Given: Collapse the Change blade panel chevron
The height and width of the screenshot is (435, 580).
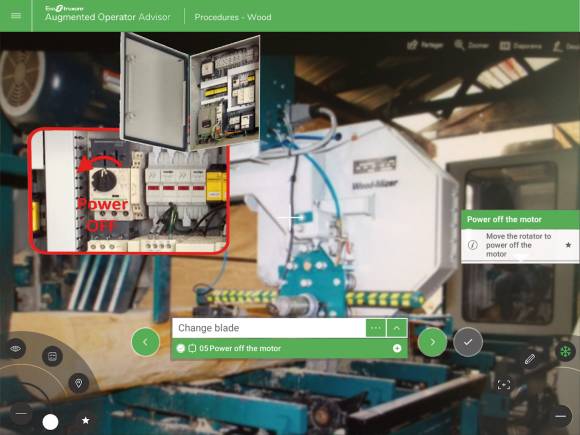Looking at the screenshot, I should click(x=397, y=328).
